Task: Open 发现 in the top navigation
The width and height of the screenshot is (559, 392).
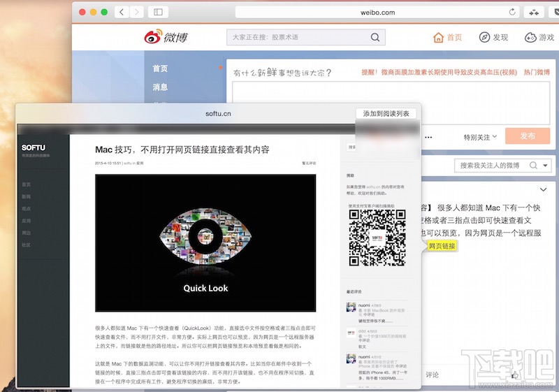Action: (493, 37)
